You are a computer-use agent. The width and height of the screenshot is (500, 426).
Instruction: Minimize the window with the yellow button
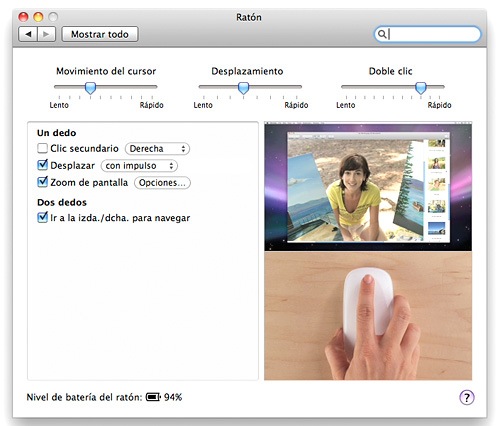click(38, 17)
